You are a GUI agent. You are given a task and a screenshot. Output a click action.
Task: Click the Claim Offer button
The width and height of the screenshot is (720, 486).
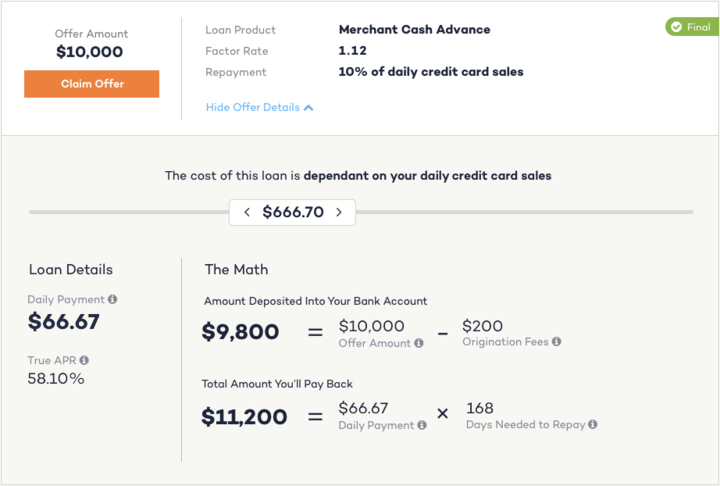(x=91, y=84)
